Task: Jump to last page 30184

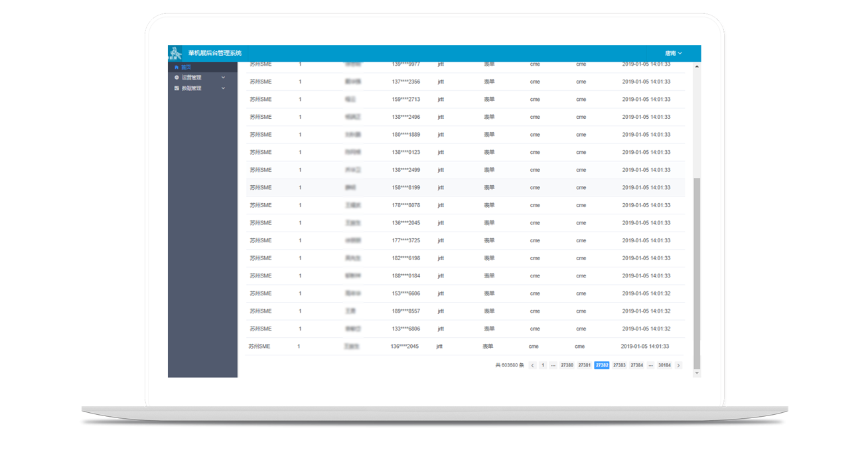Action: point(664,365)
